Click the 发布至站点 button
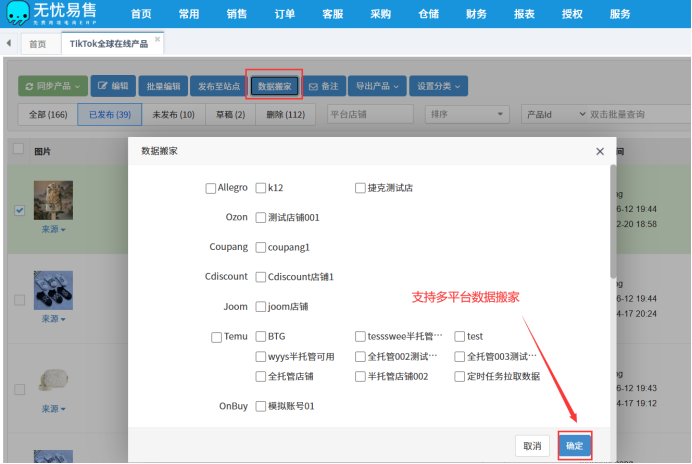Image resolution: width=692 pixels, height=464 pixels. pyautogui.click(x=218, y=86)
